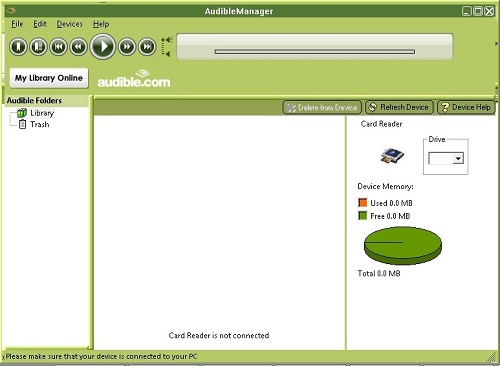Click Delete from Device button
500x366 pixels.
pyautogui.click(x=322, y=107)
